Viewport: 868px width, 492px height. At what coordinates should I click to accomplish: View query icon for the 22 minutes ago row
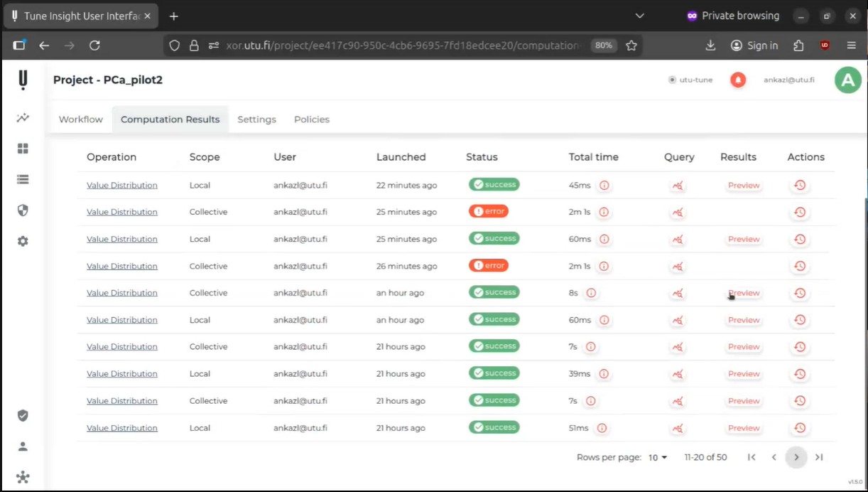point(678,186)
